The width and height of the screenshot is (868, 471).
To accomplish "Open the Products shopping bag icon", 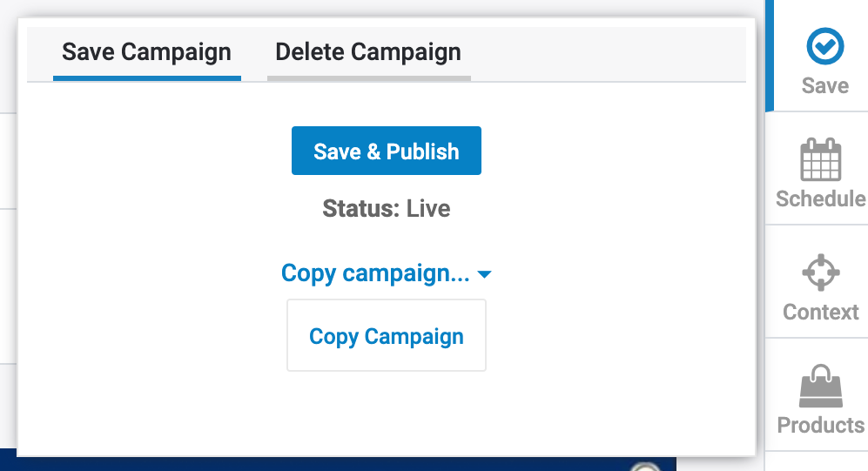I will 820,386.
